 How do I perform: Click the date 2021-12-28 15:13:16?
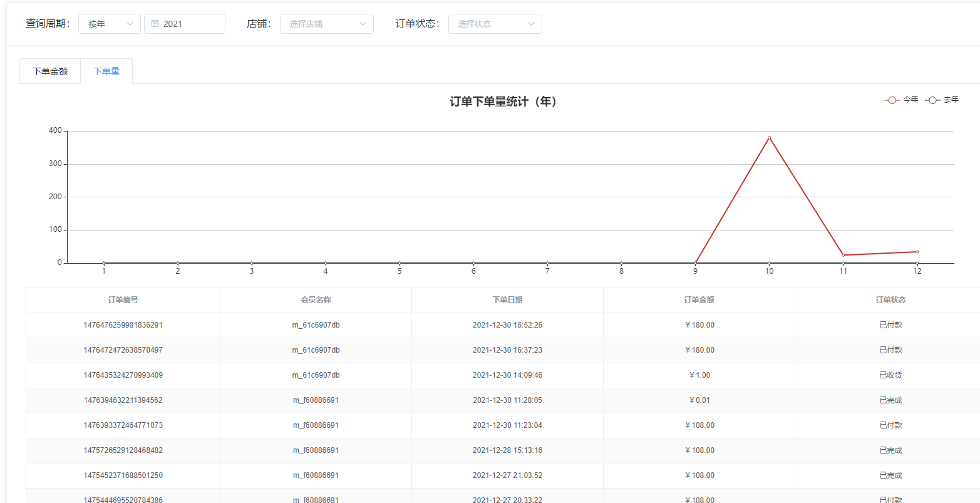[507, 450]
